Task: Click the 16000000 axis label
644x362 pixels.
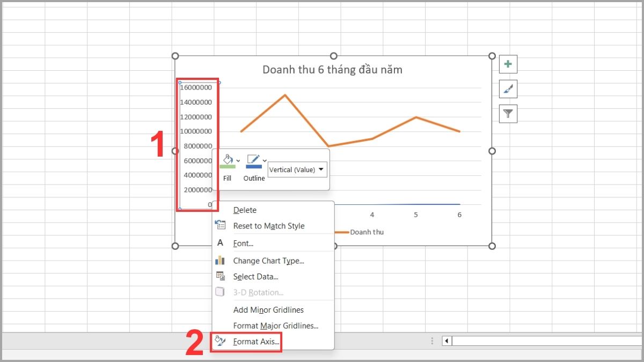Action: 196,87
